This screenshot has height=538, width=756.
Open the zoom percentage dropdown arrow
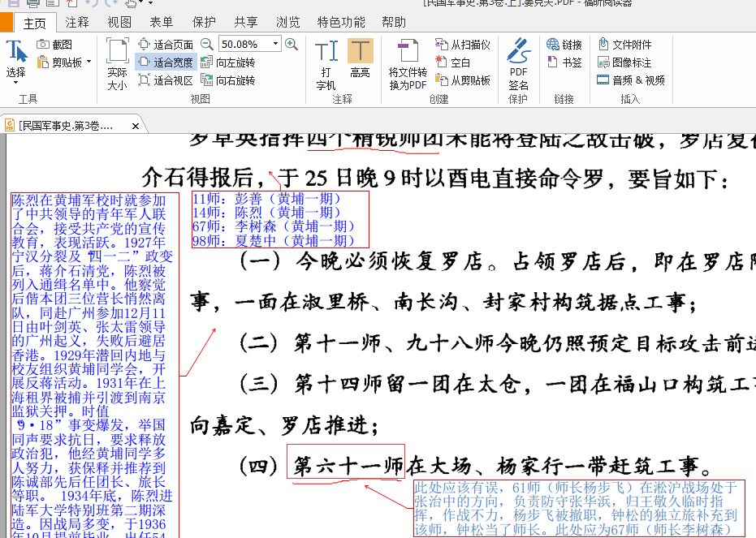coord(276,44)
